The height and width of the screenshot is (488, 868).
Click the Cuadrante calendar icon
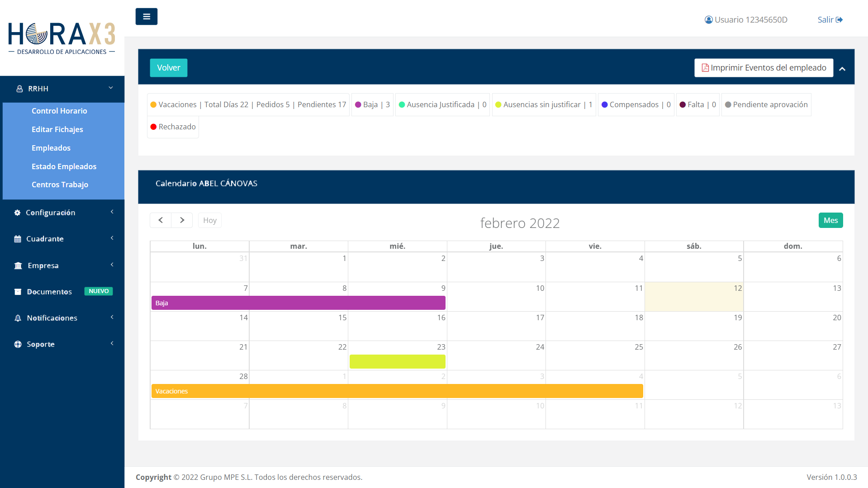pyautogui.click(x=18, y=239)
